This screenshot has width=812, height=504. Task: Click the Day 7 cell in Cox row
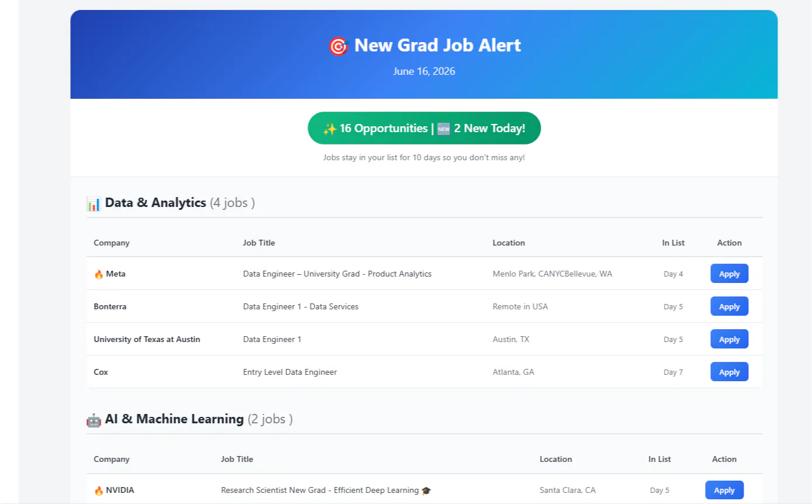[x=673, y=372]
